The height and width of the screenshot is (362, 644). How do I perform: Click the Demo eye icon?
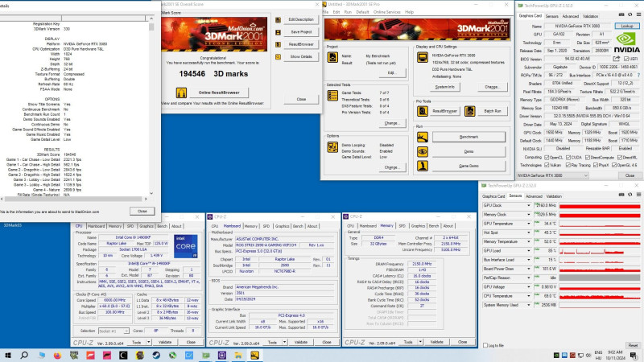click(x=422, y=151)
